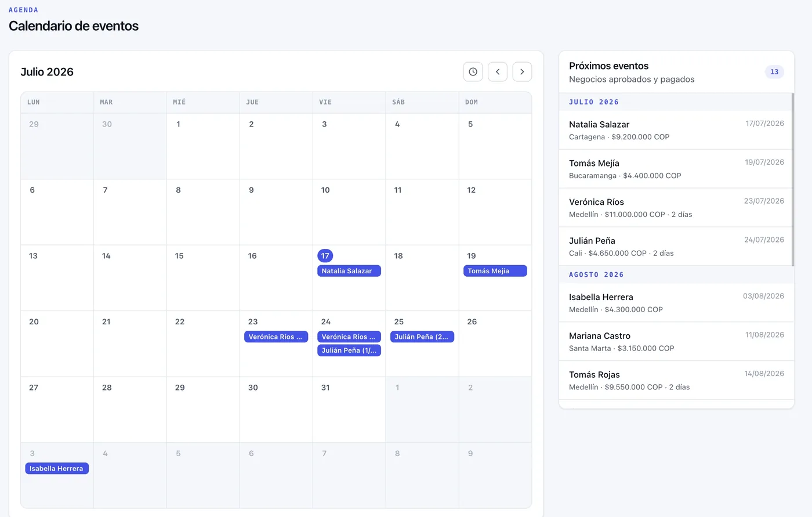Open Julián Peña (2... event chip on 25
The image size is (812, 517).
[x=422, y=337]
